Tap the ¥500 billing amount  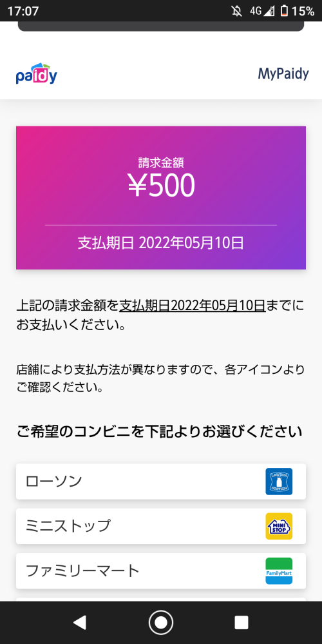pos(161,186)
